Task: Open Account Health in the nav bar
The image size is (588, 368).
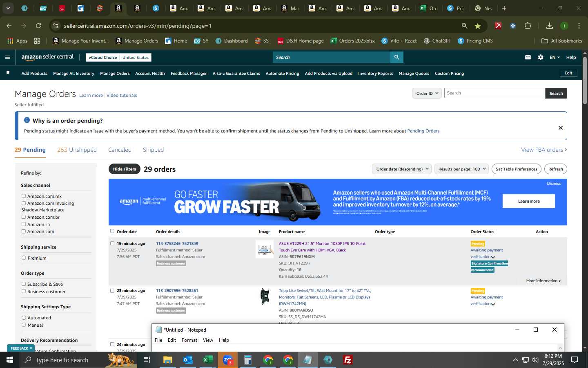Action: click(150, 74)
